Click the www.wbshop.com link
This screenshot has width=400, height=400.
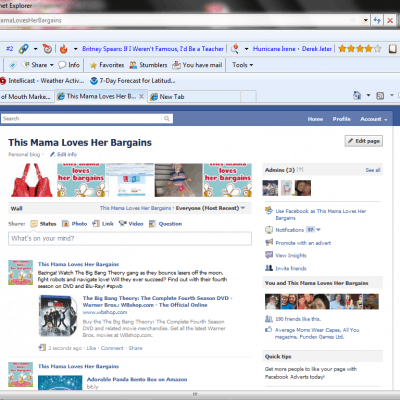coord(105,312)
